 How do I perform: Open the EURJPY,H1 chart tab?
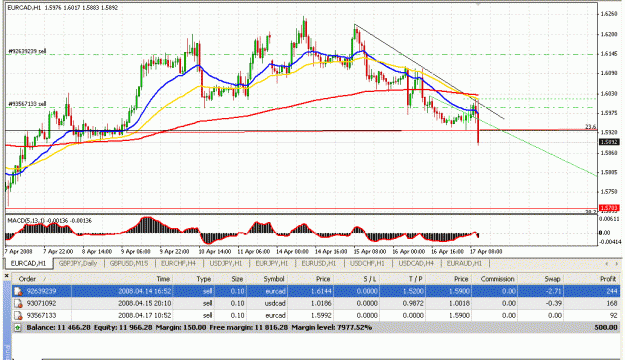click(272, 264)
